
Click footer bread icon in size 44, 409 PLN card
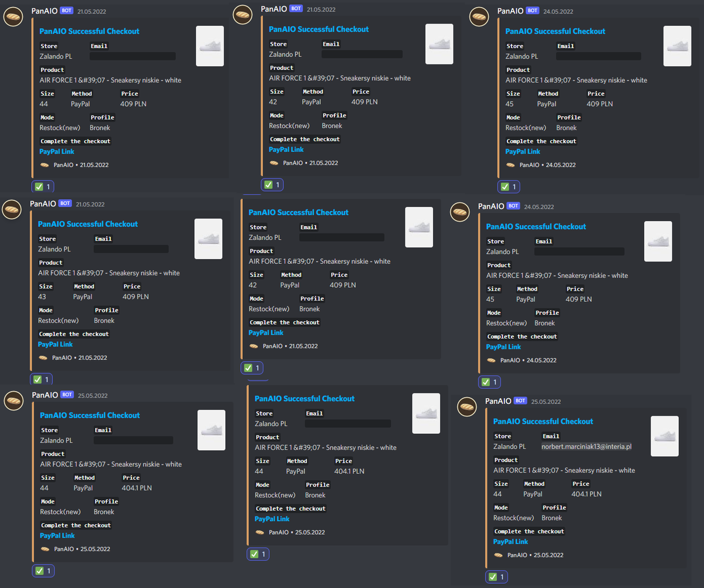[45, 165]
